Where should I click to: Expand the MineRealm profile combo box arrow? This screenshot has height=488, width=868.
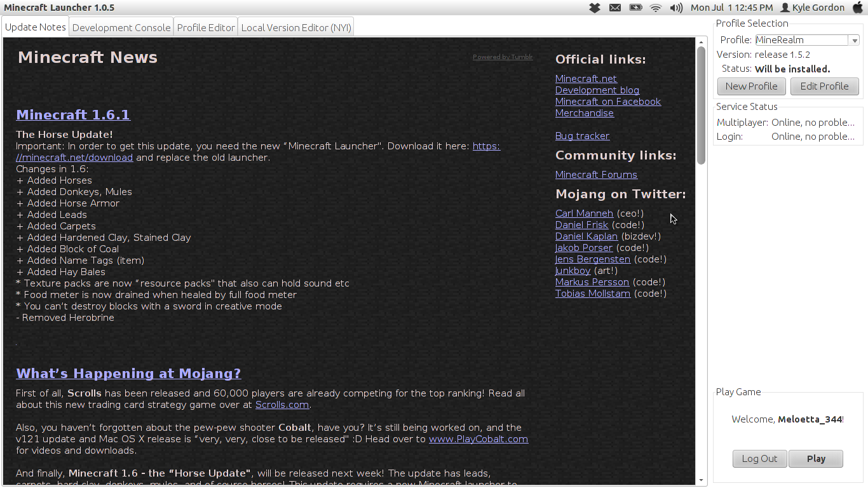tap(855, 39)
